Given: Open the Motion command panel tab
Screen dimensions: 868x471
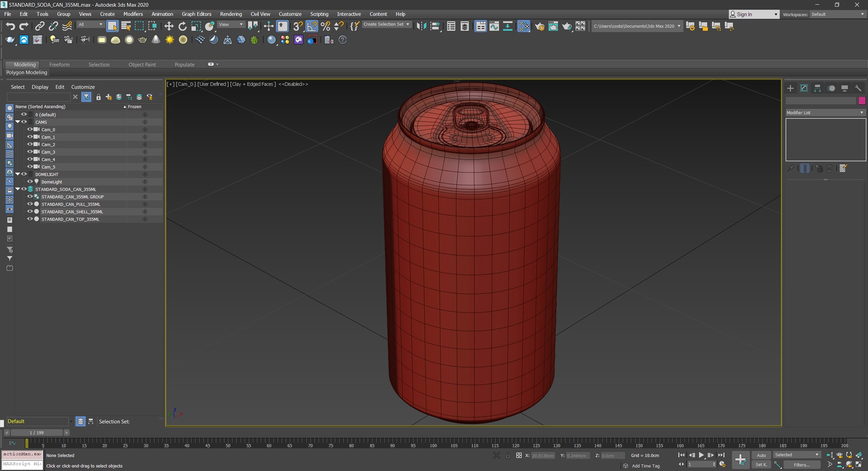Looking at the screenshot, I should pyautogui.click(x=831, y=88).
